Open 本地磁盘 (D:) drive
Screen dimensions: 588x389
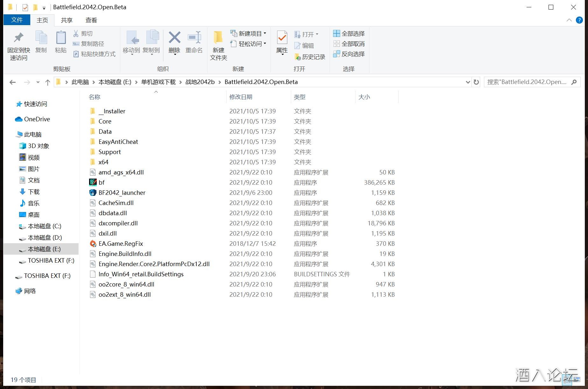tap(40, 237)
